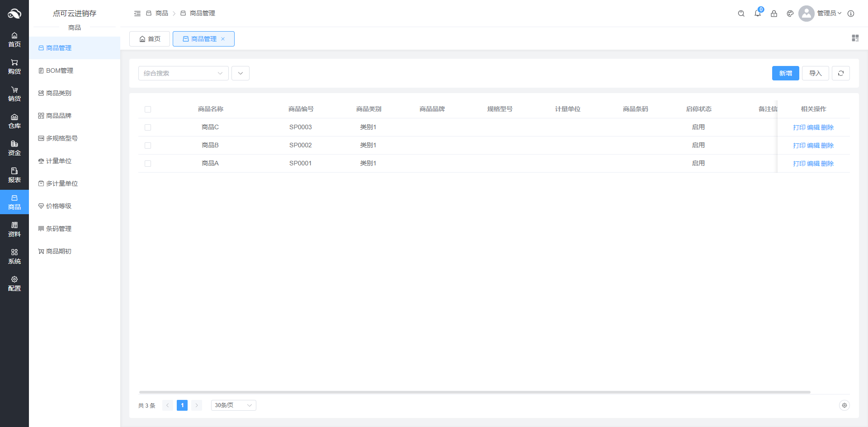Open the 综合搜索 combo box
This screenshot has height=427, width=868.
click(x=183, y=73)
